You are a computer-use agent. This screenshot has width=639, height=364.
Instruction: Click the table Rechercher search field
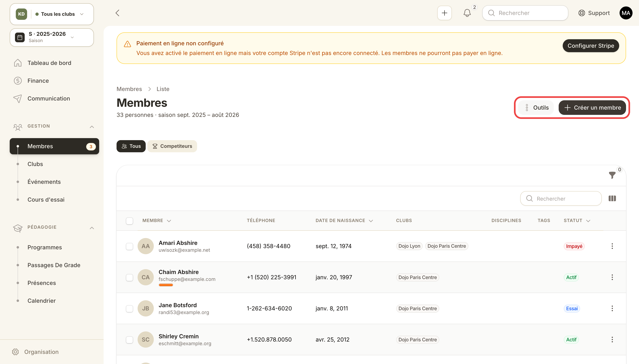(x=561, y=199)
